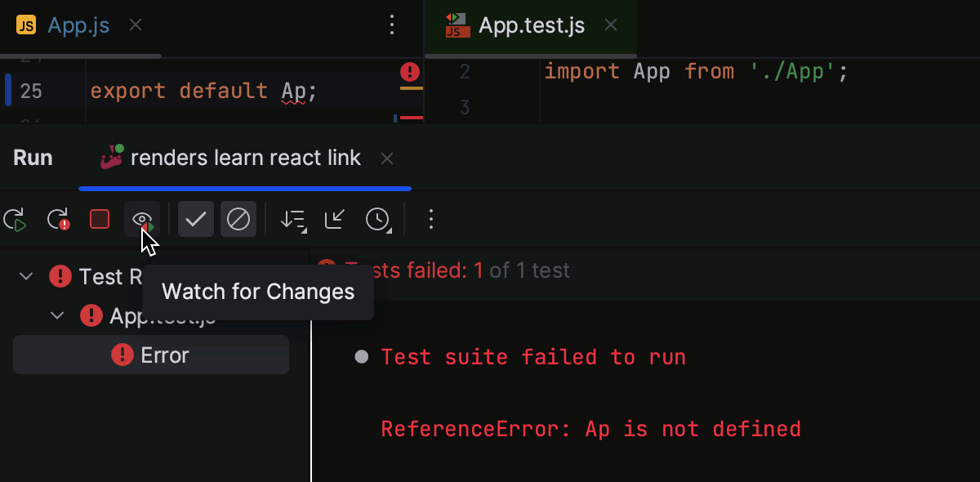The height and width of the screenshot is (482, 980).
Task: Collapse the Test Results tree node
Action: tap(25, 276)
